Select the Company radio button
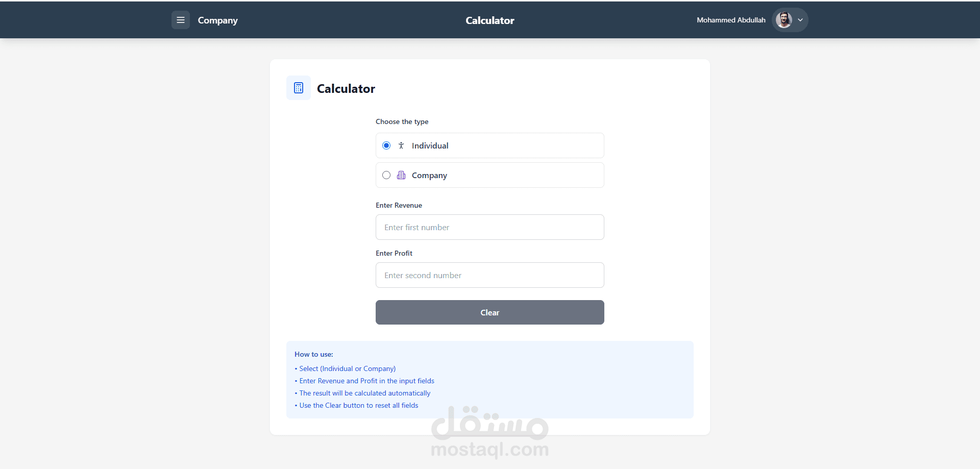 click(x=386, y=175)
